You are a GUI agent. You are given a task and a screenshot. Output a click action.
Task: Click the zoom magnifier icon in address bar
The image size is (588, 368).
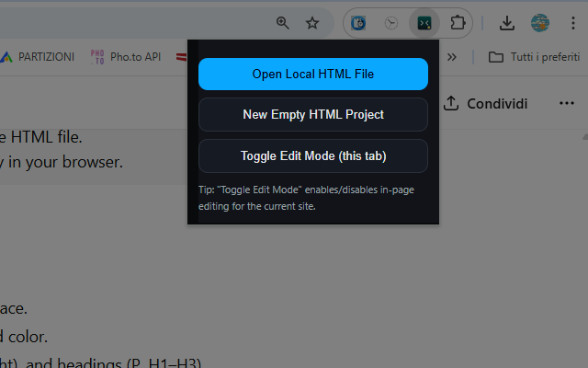point(283,23)
